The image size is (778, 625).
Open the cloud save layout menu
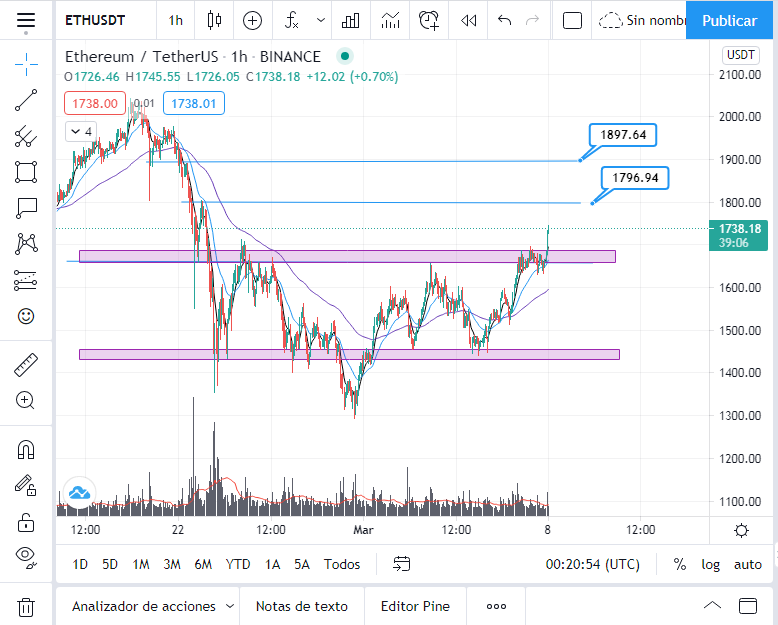point(640,20)
